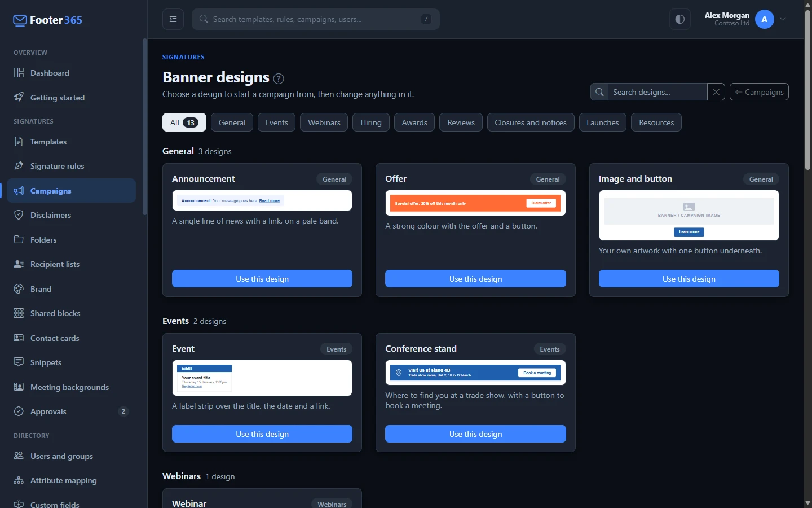Open the Alex Morgan account dropdown chevron
Image resolution: width=812 pixels, height=508 pixels.
783,19
